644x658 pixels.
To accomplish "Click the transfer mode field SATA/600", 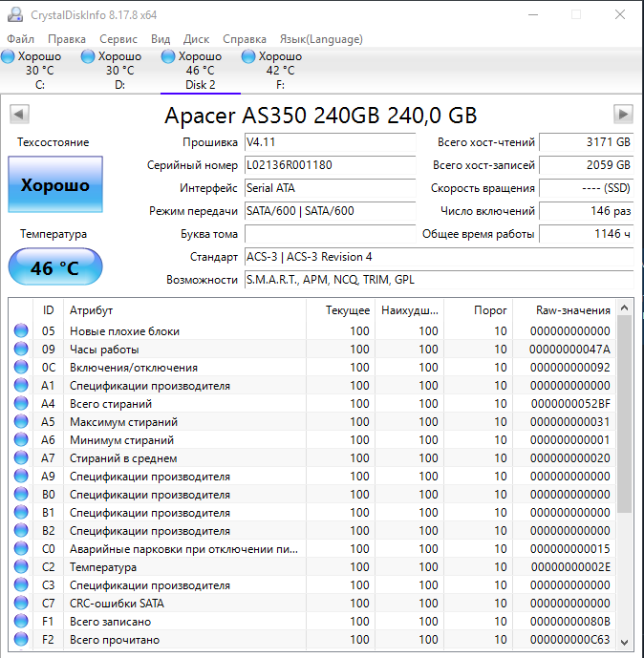I will pyautogui.click(x=330, y=211).
